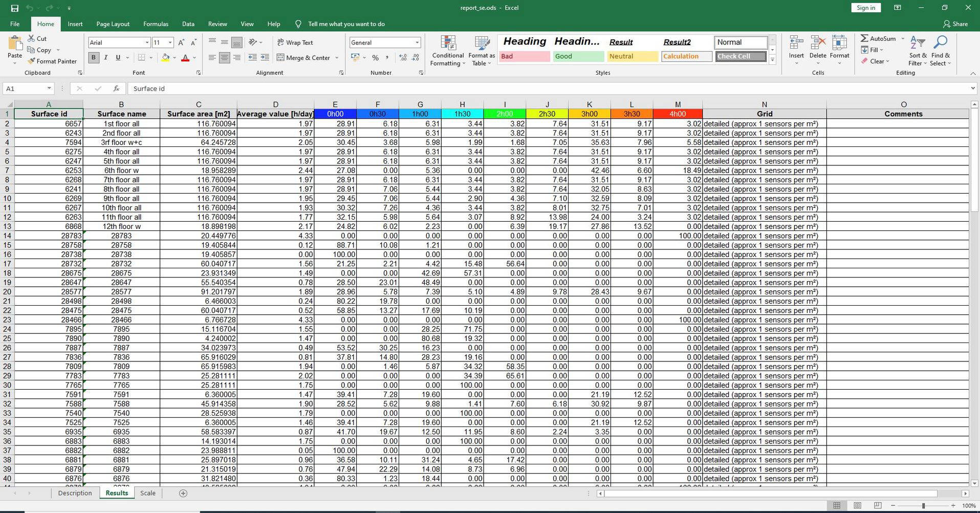980x513 pixels.
Task: Decrease decimal places
Action: (416, 58)
